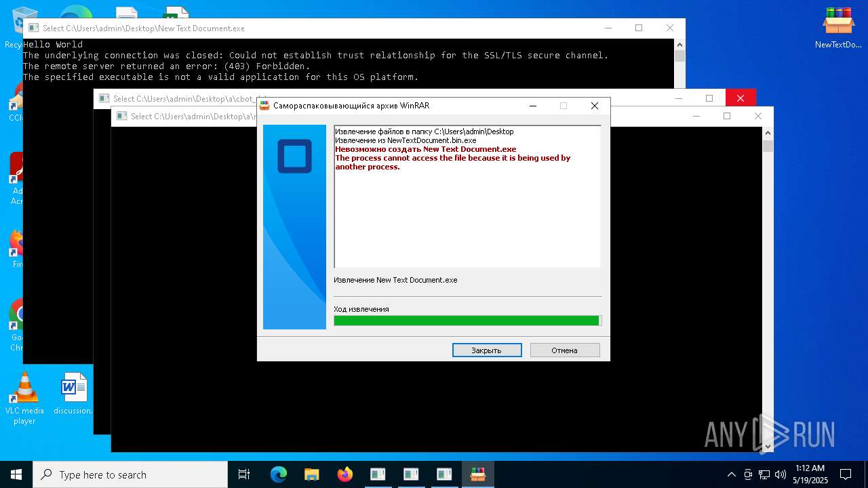This screenshot has width=868, height=488.
Task: Open the NewTextDo... WinRAR desktop icon
Action: [x=838, y=27]
